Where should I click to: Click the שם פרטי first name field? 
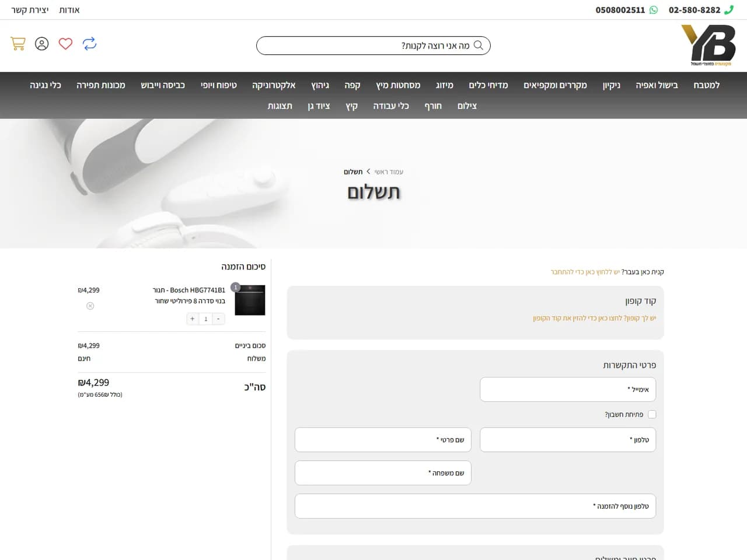(383, 439)
